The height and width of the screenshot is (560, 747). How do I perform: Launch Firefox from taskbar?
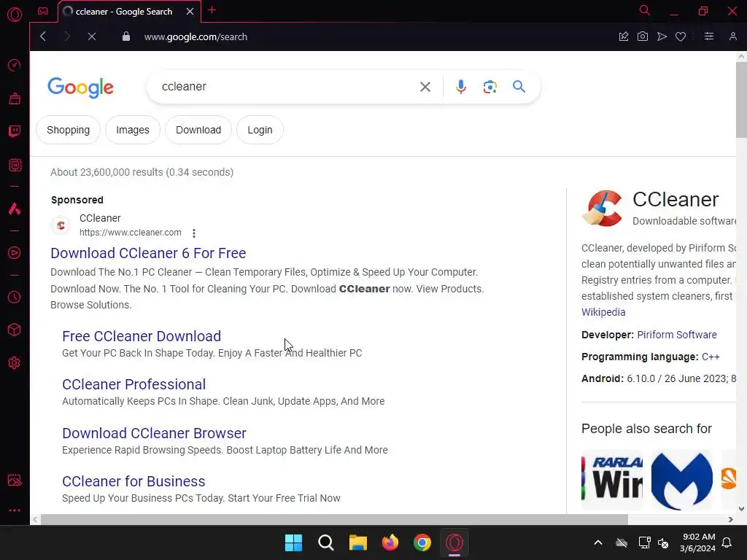pos(390,542)
